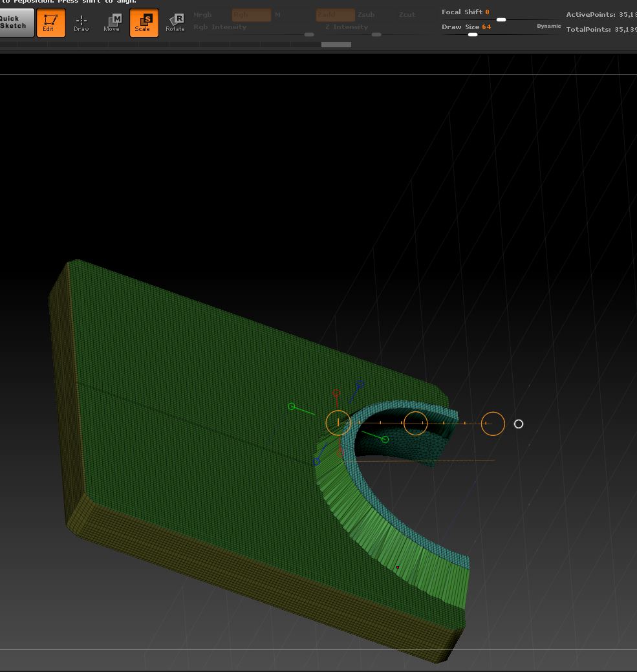Switch to the Rotate transform tool
This screenshot has width=637, height=672.
(175, 23)
